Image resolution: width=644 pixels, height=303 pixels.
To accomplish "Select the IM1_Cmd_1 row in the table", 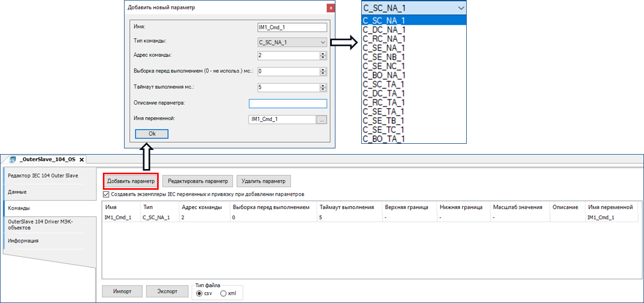I will [x=118, y=218].
